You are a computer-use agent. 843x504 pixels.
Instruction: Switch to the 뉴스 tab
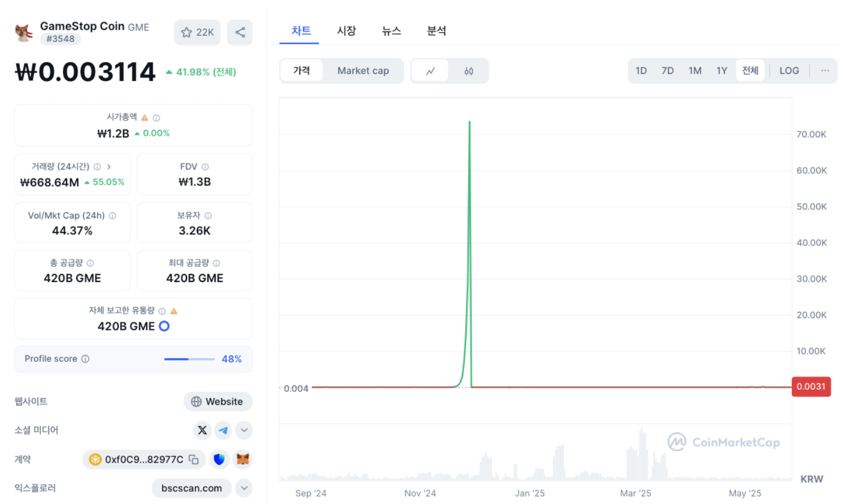pos(391,31)
